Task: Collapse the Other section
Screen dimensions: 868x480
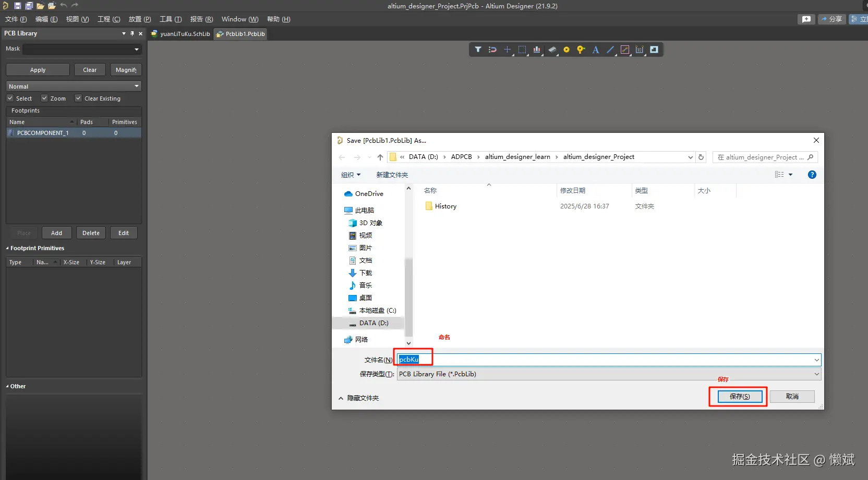Action: (x=7, y=386)
